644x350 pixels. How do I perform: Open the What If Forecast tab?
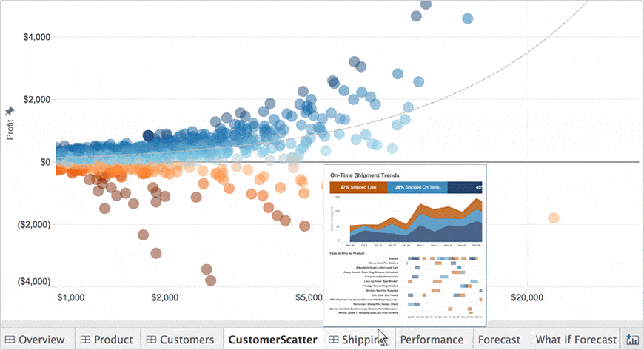[x=576, y=340]
